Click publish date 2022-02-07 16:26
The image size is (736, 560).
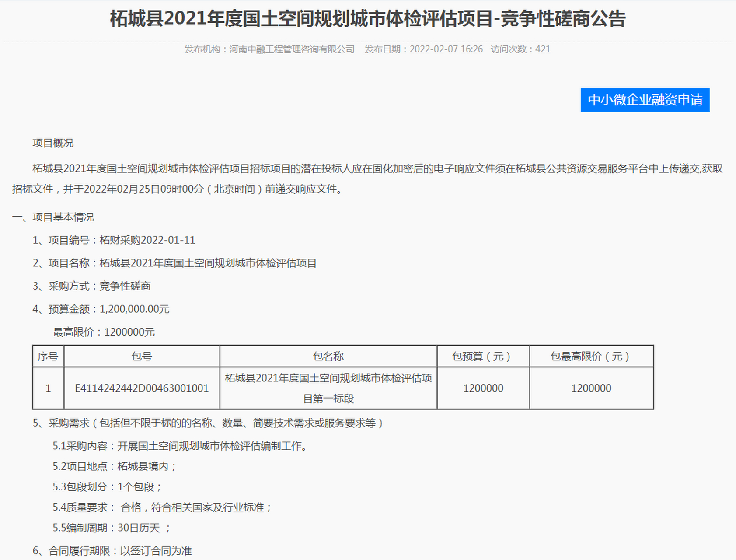pos(446,49)
